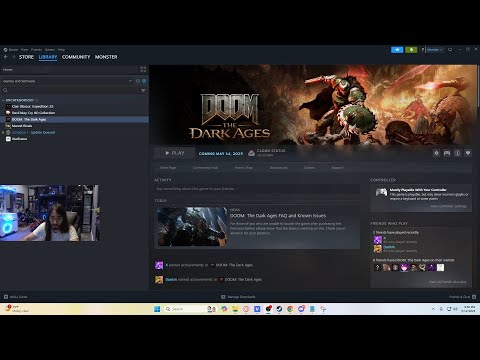Open the Community Hub link

pyautogui.click(x=205, y=168)
